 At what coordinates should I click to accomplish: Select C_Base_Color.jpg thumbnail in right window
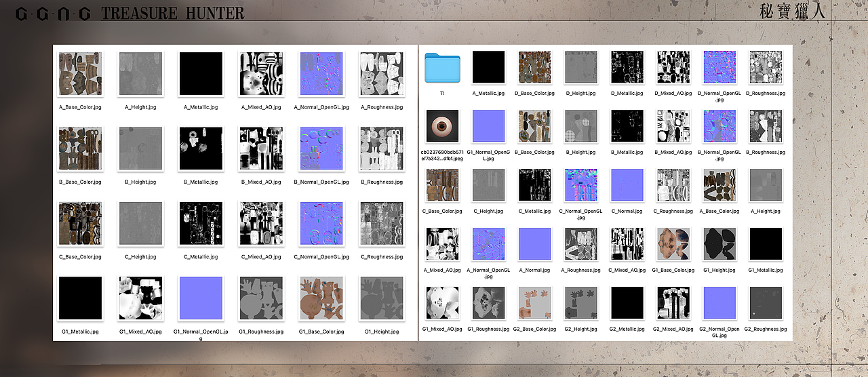[x=442, y=185]
